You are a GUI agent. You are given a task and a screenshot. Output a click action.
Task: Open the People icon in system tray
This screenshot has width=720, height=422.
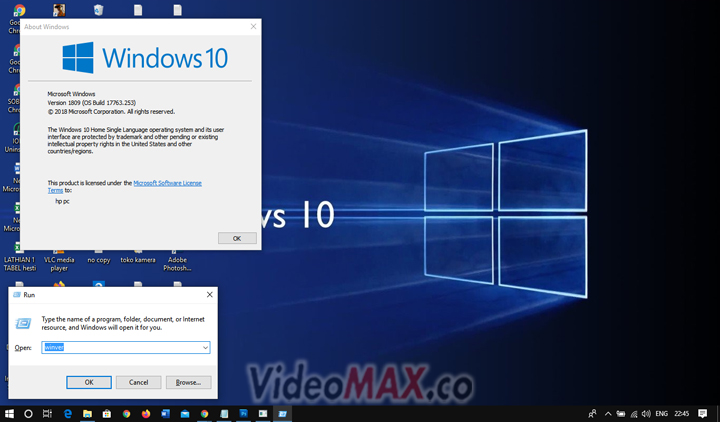[593, 414]
